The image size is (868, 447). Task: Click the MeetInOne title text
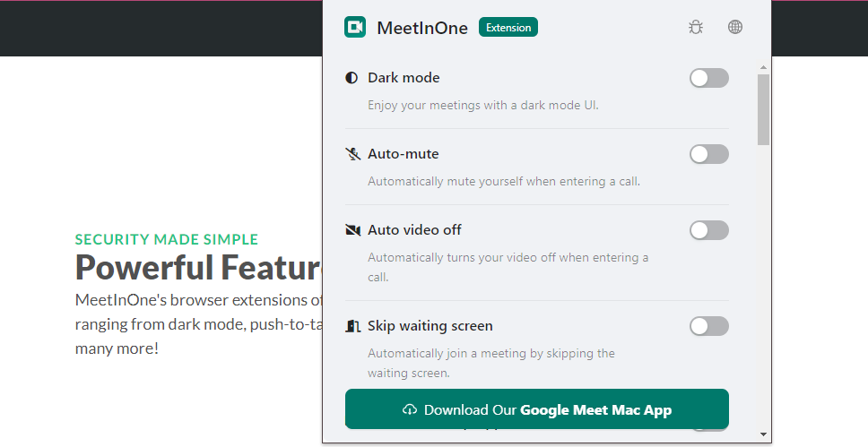(422, 28)
